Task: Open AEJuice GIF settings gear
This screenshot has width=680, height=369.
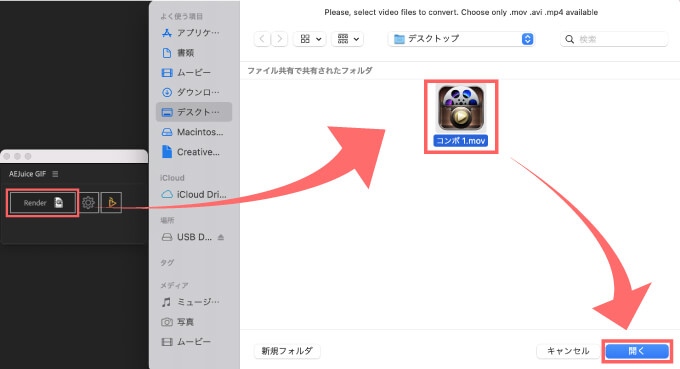Action: [88, 202]
